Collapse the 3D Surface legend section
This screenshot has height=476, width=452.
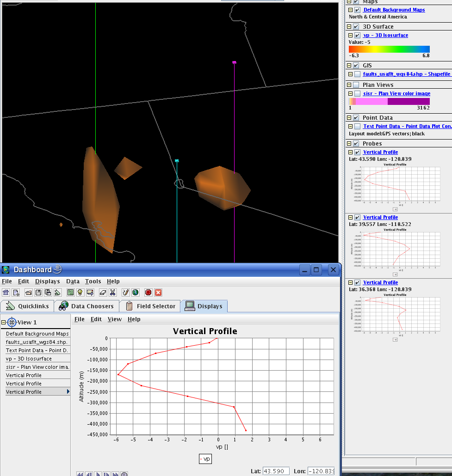[x=349, y=26]
